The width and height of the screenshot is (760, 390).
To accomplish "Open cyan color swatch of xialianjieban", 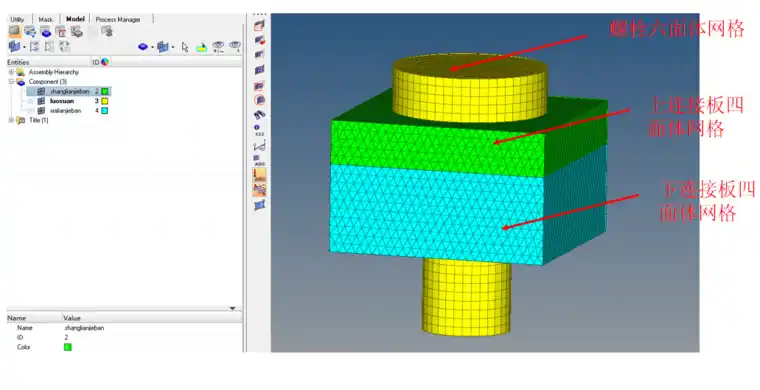I will [105, 110].
